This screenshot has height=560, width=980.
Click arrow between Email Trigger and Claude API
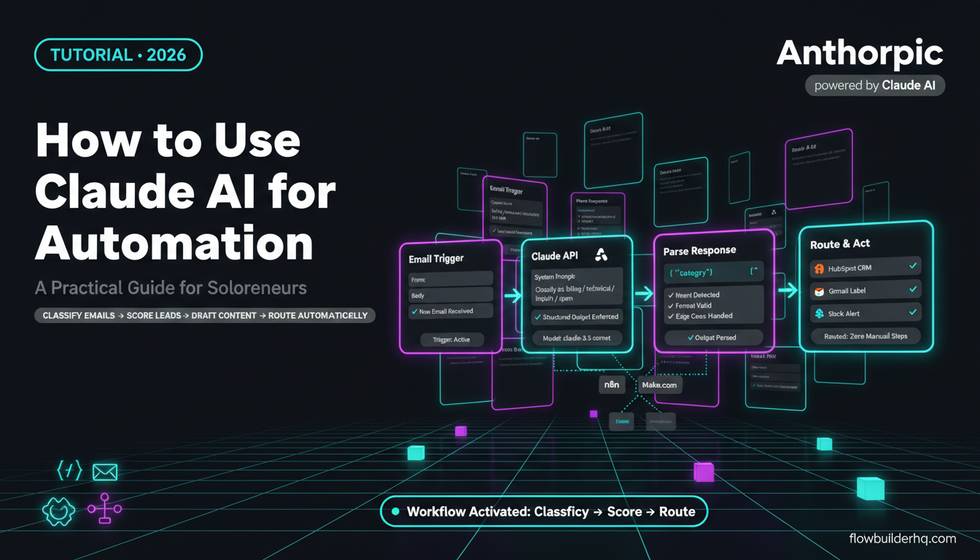(512, 295)
